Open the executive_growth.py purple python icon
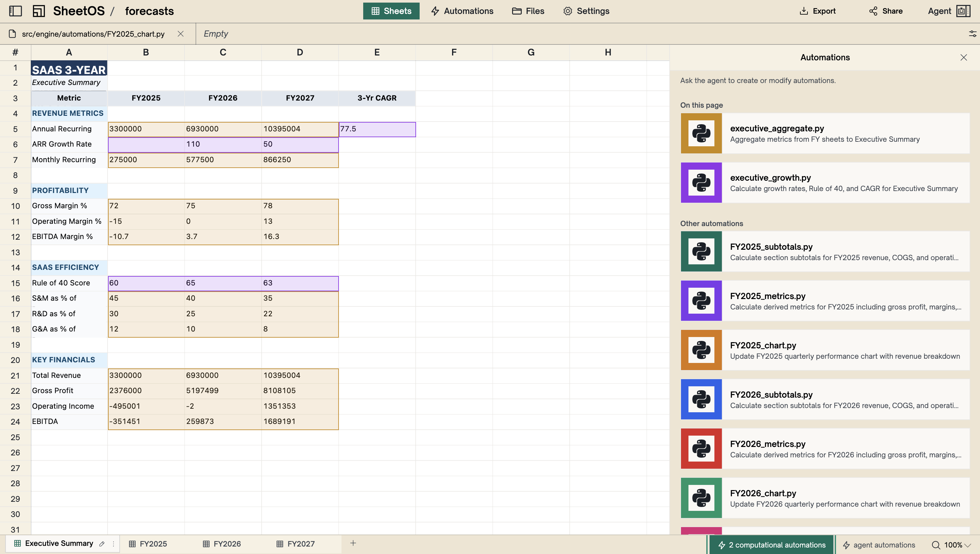 (x=701, y=183)
